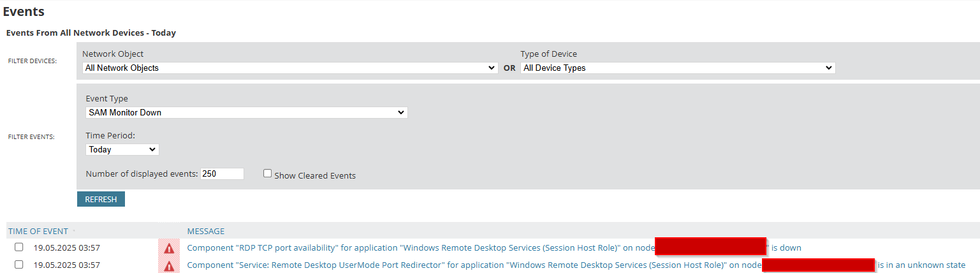Click the FILTER EVENTS label
Viewport: 980px width, 273px height.
click(31, 136)
